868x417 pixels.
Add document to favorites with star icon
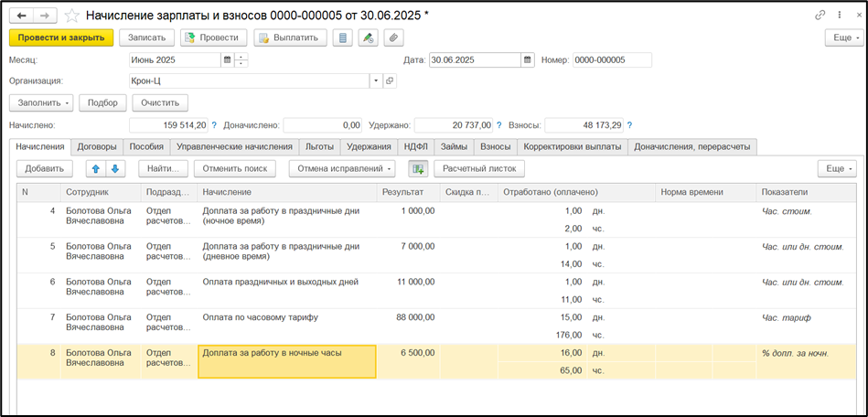coord(71,16)
